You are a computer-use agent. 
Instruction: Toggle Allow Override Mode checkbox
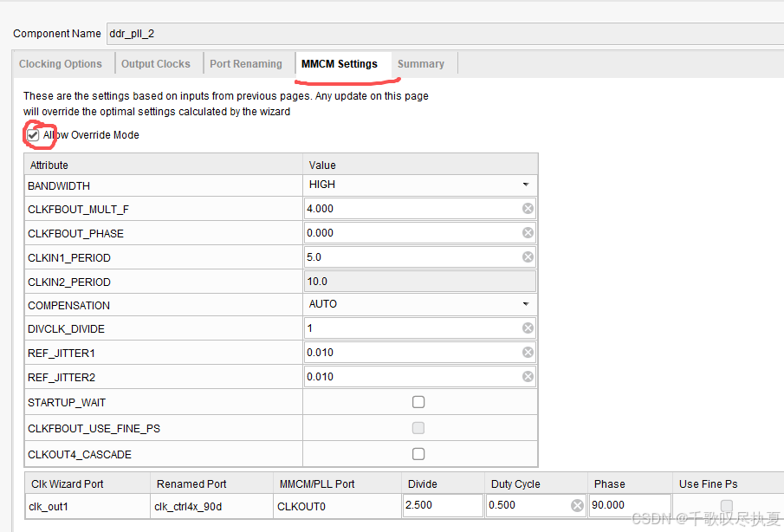33,135
